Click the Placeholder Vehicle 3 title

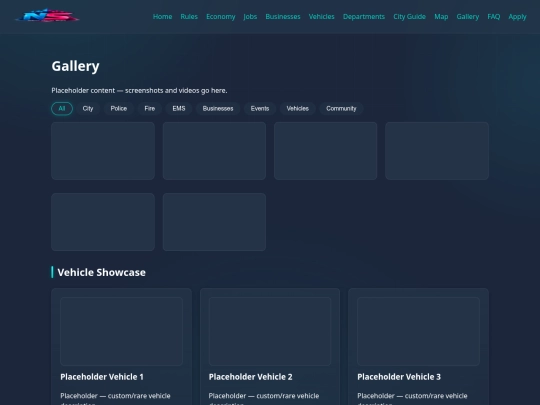pyautogui.click(x=399, y=377)
